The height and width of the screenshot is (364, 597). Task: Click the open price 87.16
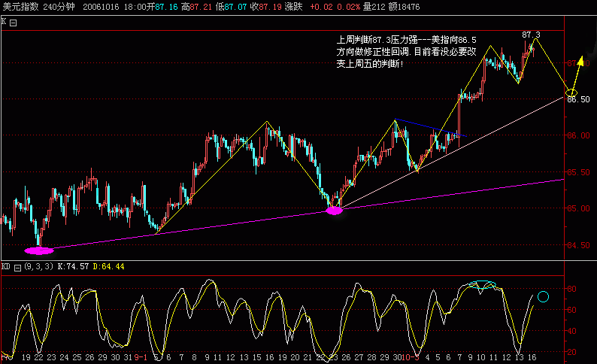click(166, 7)
